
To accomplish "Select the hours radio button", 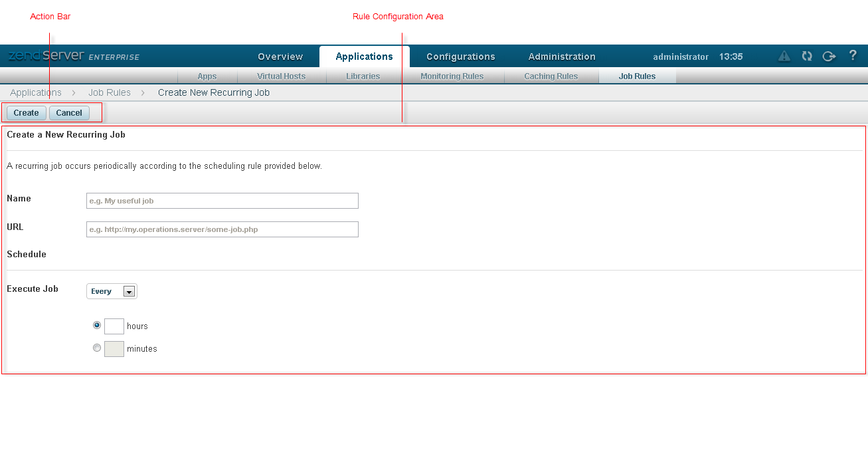I will click(97, 326).
